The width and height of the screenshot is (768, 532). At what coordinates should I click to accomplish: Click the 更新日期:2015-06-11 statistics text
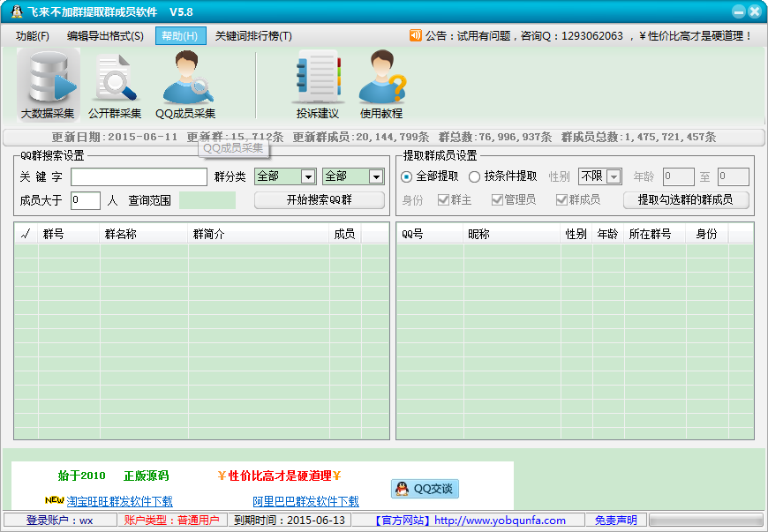(x=115, y=137)
